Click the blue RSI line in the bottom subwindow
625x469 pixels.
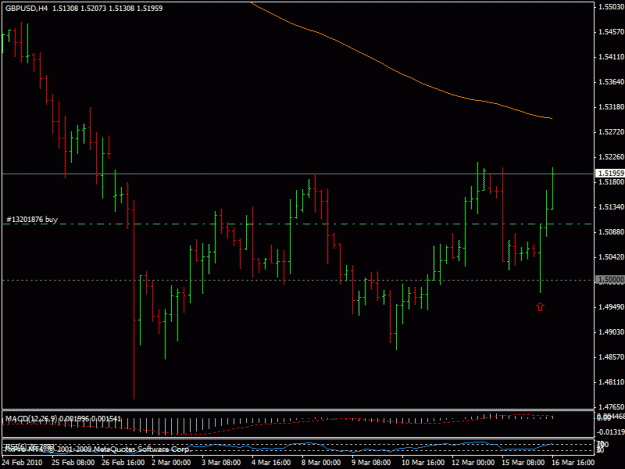[x=279, y=447]
